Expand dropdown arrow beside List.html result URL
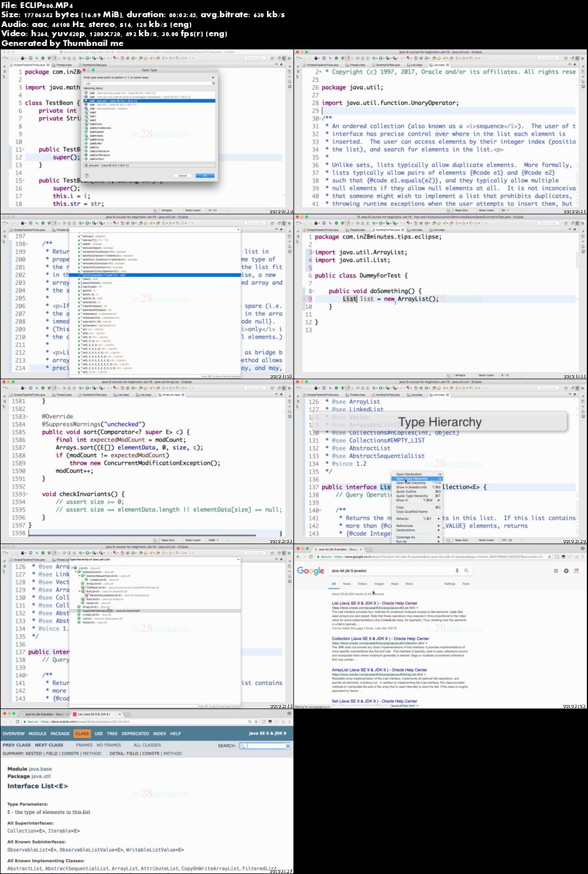The height and width of the screenshot is (874, 588). coord(417,607)
